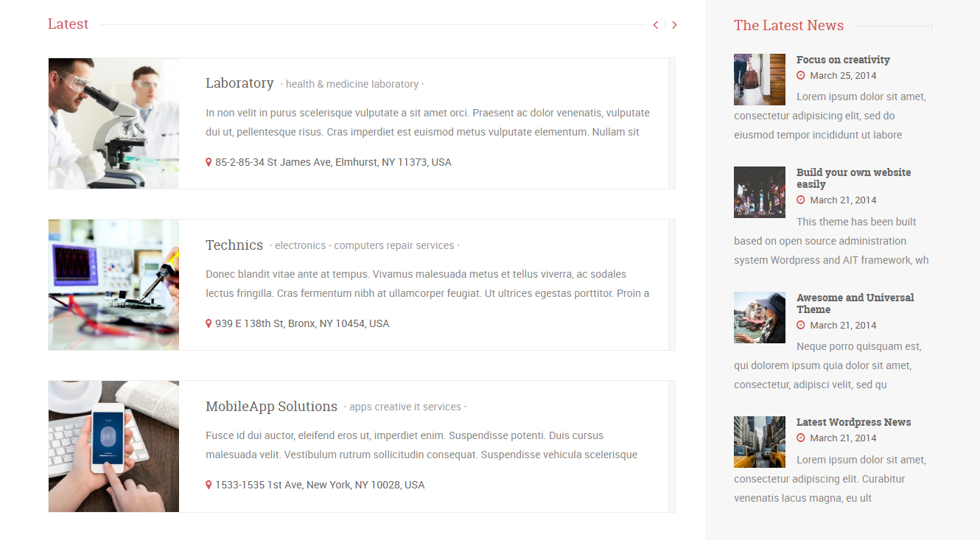The image size is (980, 540).
Task: Click the Latest section heading
Action: (68, 24)
